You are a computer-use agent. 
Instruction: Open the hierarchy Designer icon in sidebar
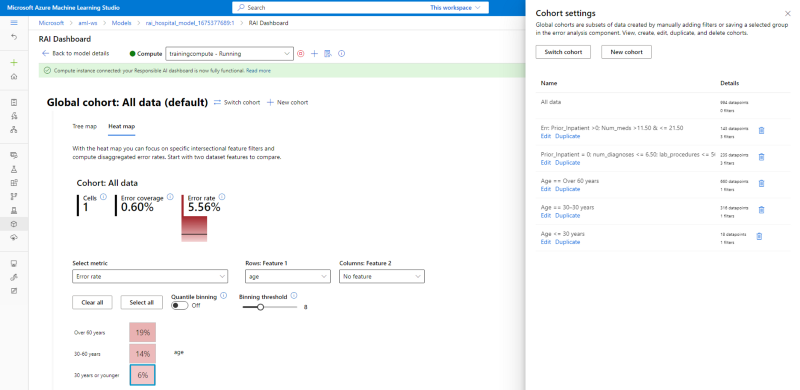14,130
